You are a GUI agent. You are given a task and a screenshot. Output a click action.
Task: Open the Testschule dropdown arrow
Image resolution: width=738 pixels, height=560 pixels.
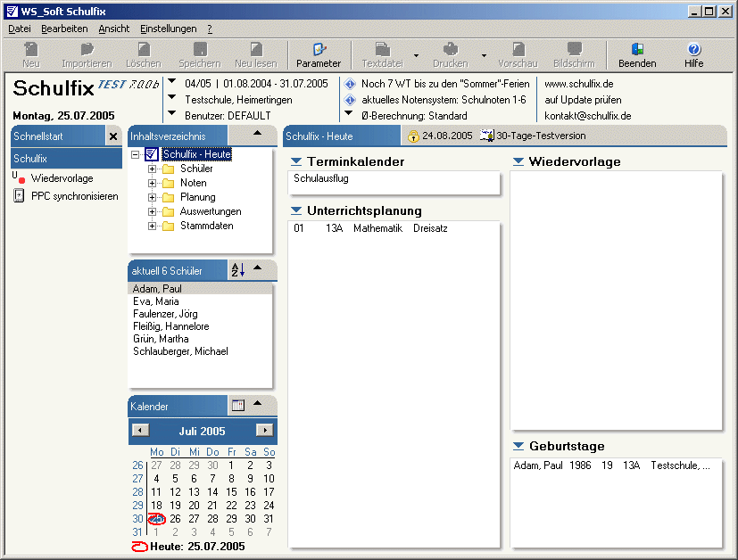172,97
